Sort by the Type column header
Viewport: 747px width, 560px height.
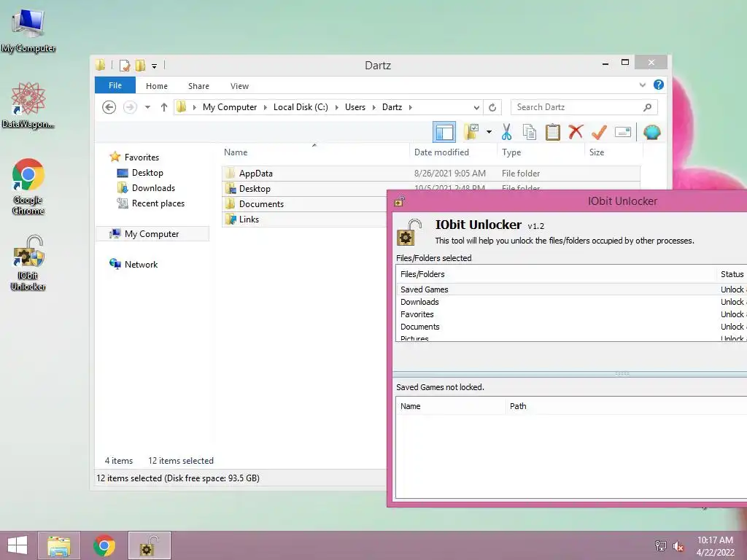(541, 152)
